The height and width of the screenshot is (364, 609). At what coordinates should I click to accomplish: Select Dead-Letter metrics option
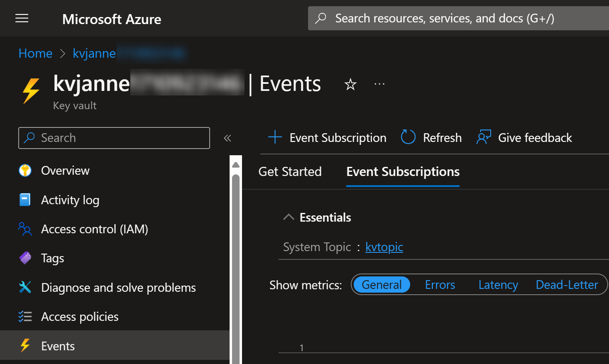tap(567, 285)
